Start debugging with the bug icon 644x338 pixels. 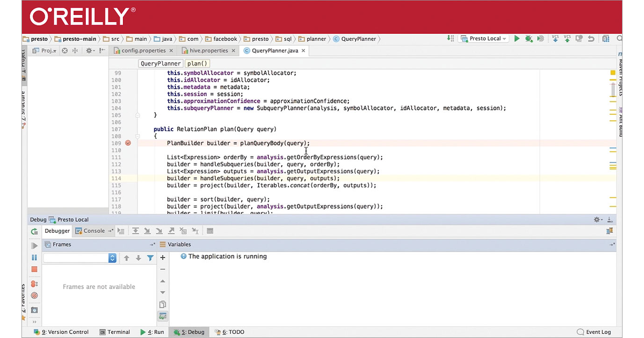tap(529, 39)
